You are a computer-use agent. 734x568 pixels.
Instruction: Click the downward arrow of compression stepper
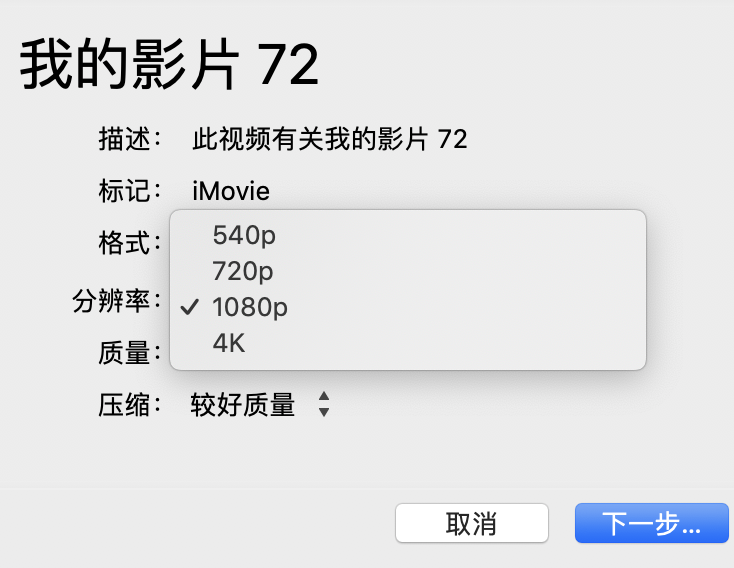323,412
